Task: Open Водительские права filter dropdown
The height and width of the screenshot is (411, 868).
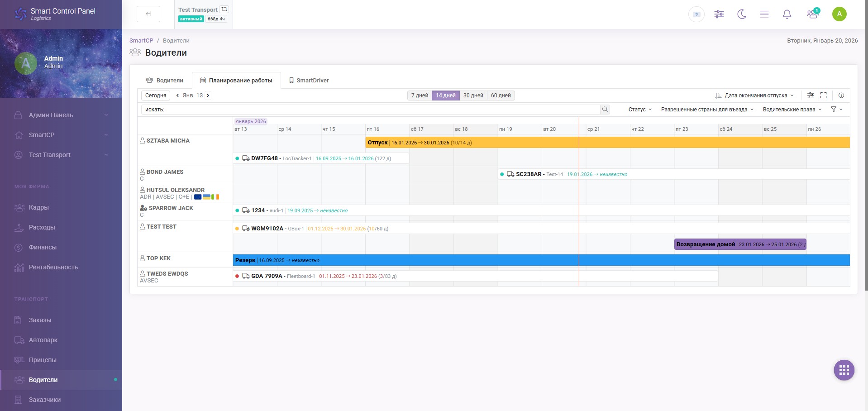Action: (x=792, y=110)
